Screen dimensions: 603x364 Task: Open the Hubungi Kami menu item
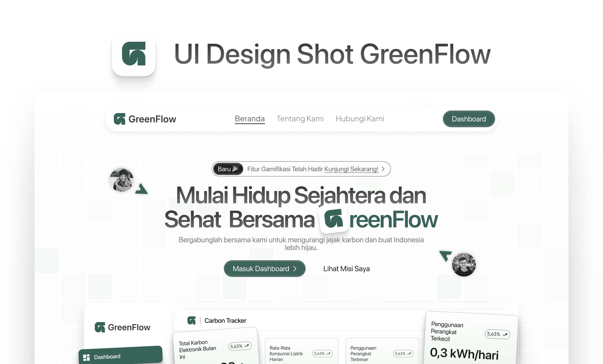click(x=360, y=119)
